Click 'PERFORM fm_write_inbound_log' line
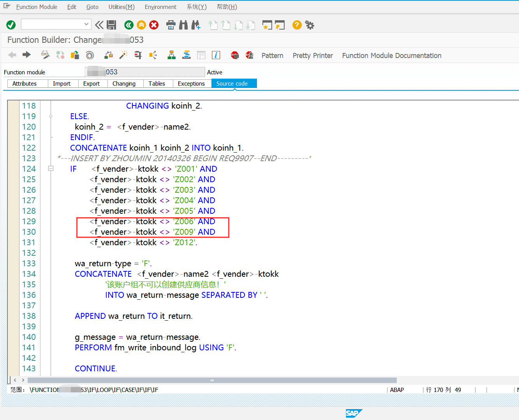 click(155, 347)
